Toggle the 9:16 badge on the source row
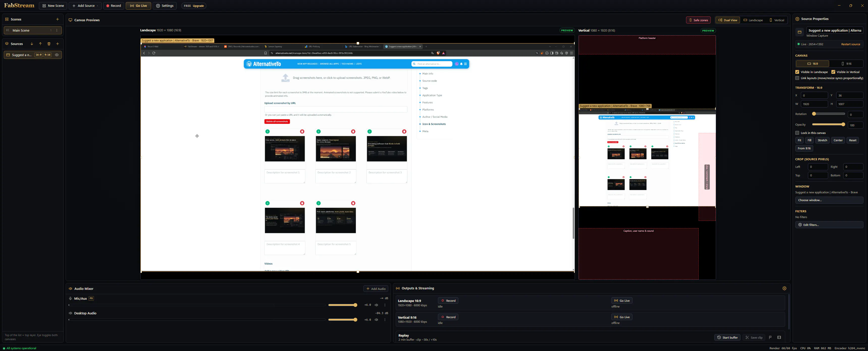868x351 pixels. (x=47, y=55)
